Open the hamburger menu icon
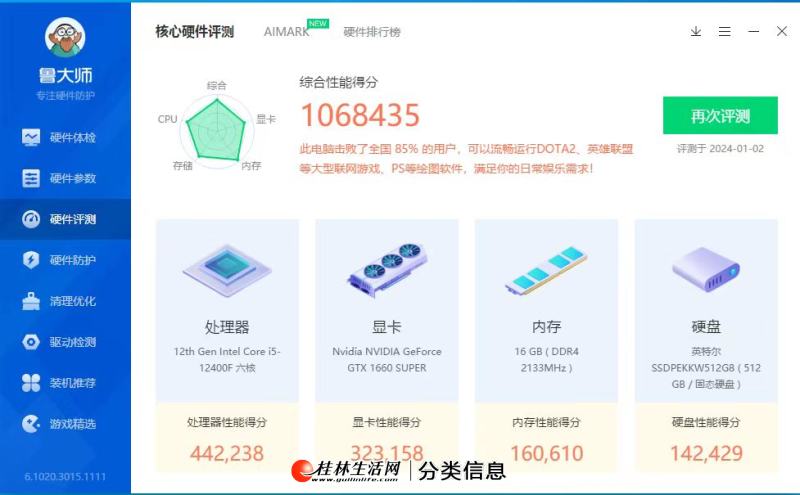Viewport: 800px width, 495px height. point(724,32)
